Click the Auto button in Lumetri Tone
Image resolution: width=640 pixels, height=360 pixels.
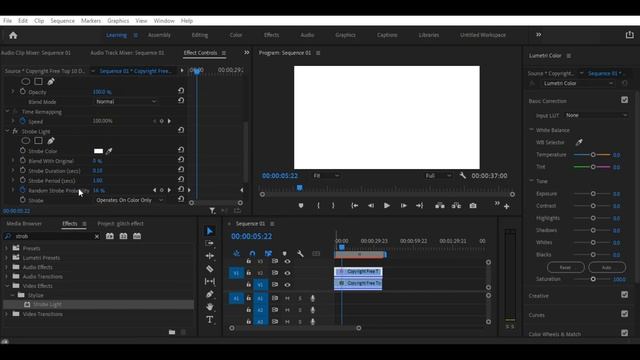pos(607,267)
